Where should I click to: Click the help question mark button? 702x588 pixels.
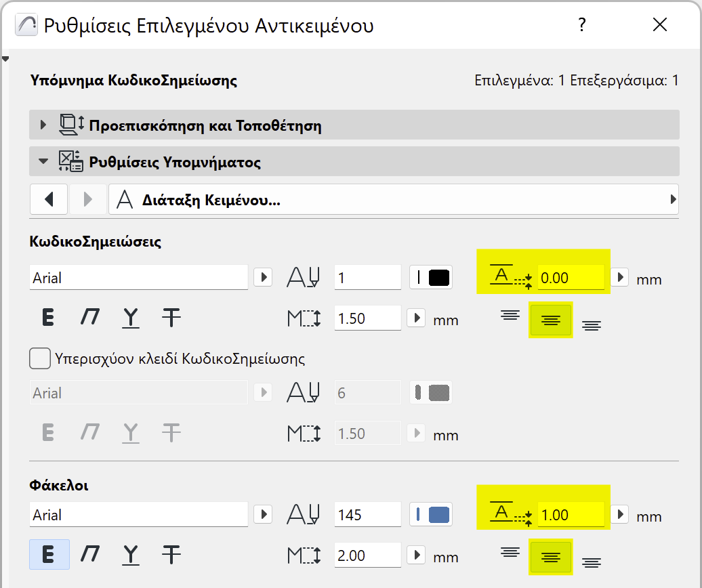pos(581,26)
